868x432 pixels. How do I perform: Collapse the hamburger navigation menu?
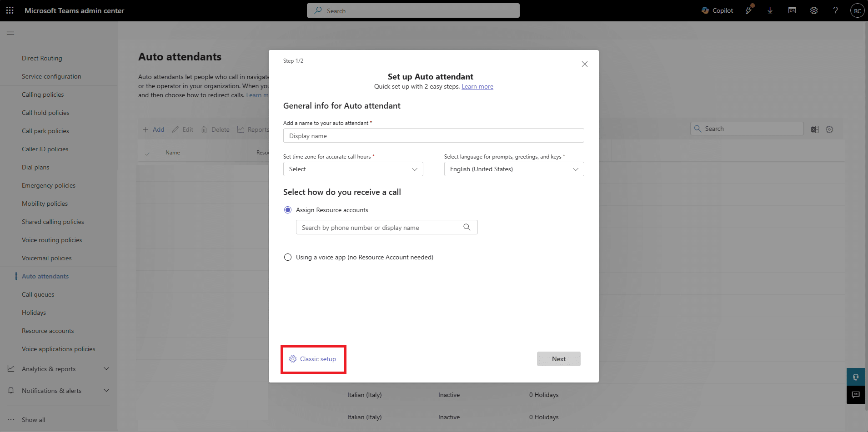[x=10, y=33]
